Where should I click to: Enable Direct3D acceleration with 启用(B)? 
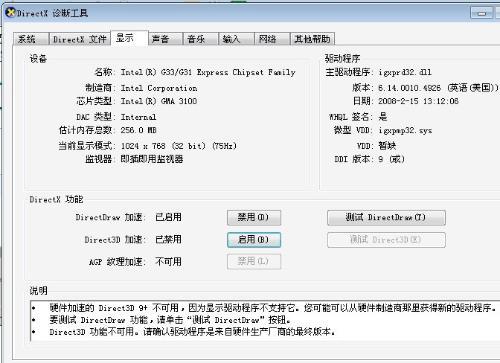click(x=254, y=240)
